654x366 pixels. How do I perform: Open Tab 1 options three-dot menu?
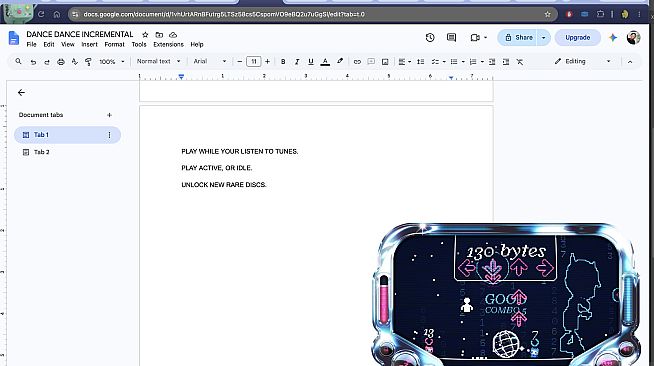click(x=109, y=135)
